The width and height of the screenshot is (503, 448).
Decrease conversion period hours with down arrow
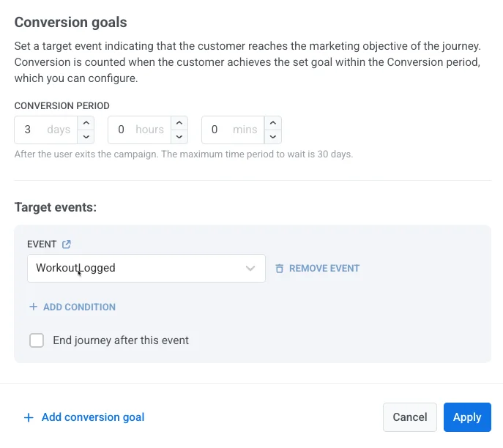pos(179,137)
